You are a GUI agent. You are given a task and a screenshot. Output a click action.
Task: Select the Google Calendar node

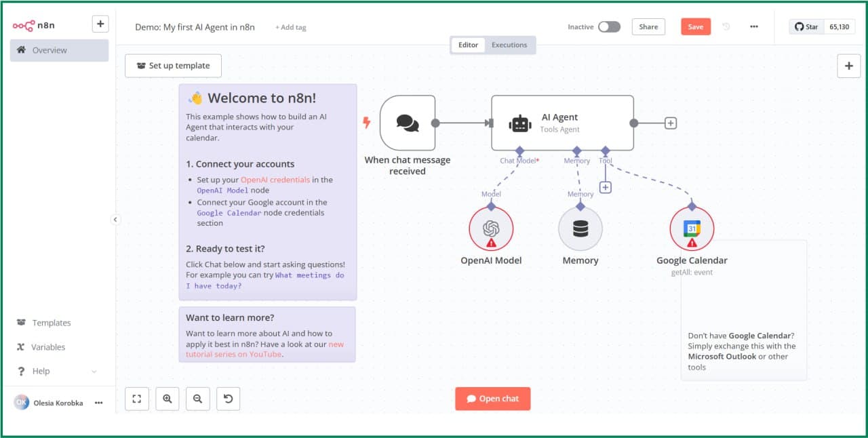(692, 229)
